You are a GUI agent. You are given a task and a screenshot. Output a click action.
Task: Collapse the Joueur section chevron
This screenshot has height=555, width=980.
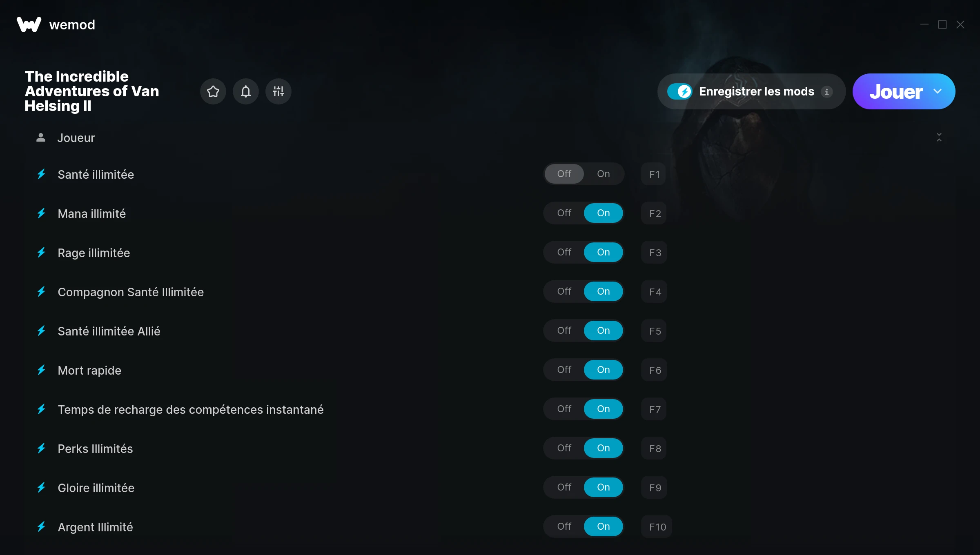click(x=939, y=138)
